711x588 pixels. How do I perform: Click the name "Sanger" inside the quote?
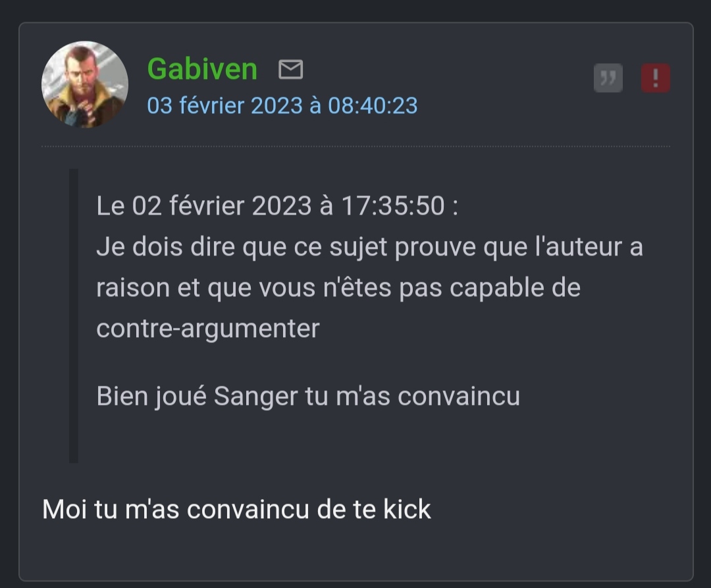pos(255,396)
